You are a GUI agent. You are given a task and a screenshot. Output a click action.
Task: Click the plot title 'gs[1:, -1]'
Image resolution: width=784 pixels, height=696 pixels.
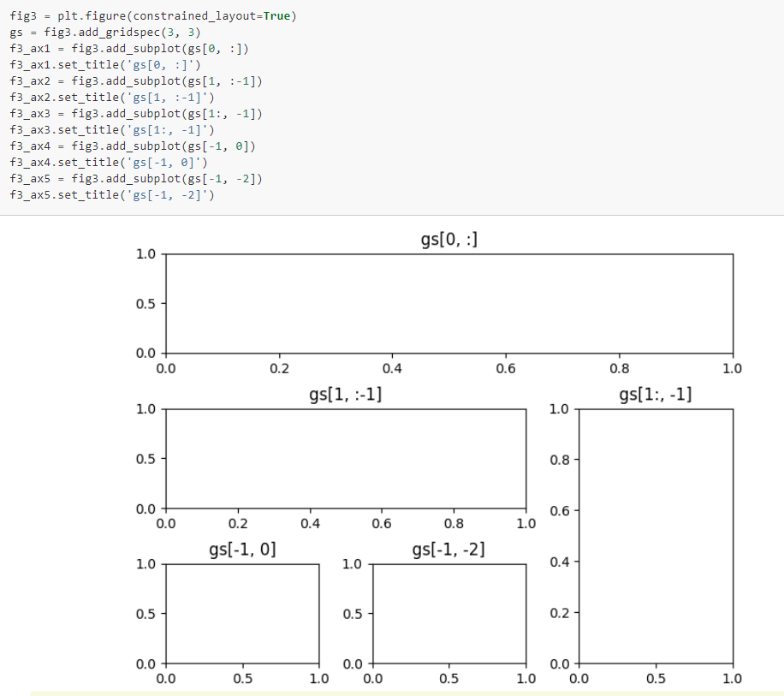pos(656,395)
